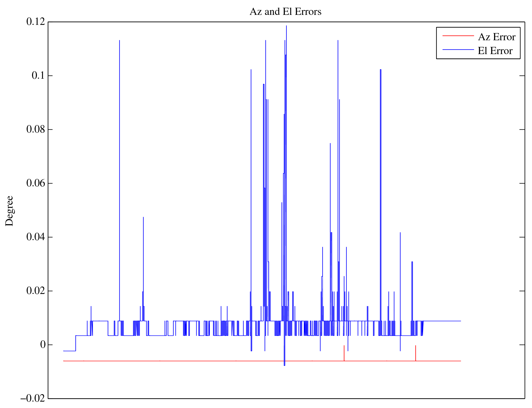Click the tallest blue spike's peak near 0.12
The image size is (532, 408).
coord(286,26)
